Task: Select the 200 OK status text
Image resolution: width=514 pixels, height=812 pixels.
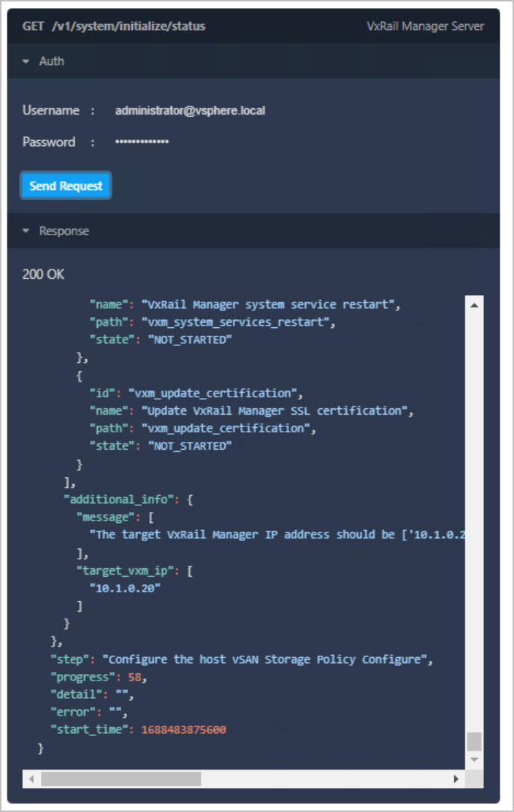Action: [44, 275]
